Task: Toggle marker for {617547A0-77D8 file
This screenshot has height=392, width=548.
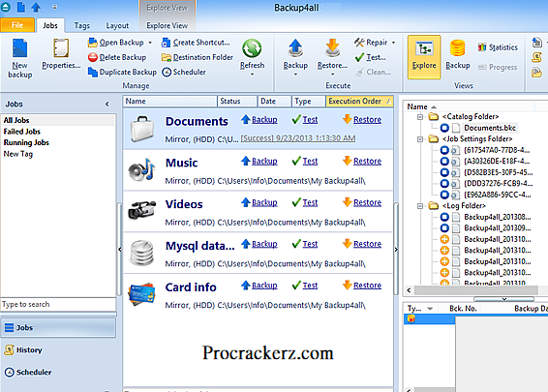Action: click(444, 150)
